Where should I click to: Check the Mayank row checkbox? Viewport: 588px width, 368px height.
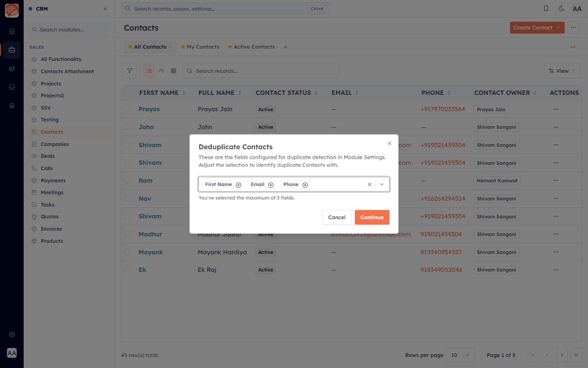tap(127, 252)
